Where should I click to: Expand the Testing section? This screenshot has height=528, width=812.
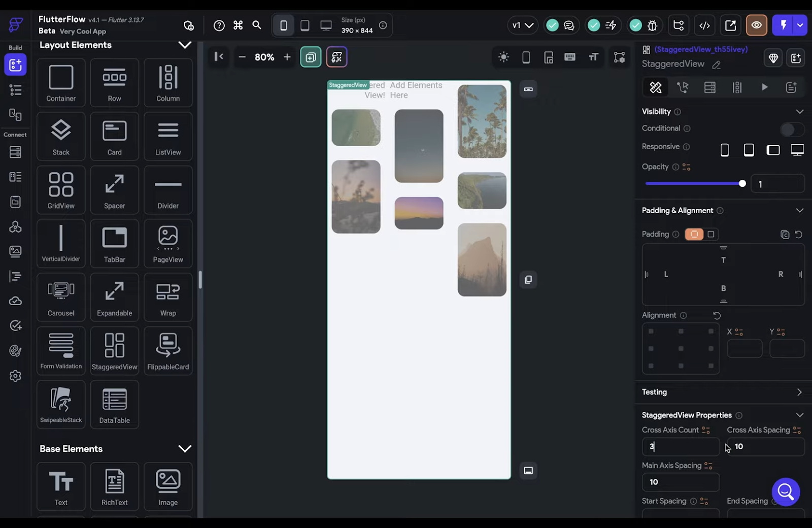[799, 392]
